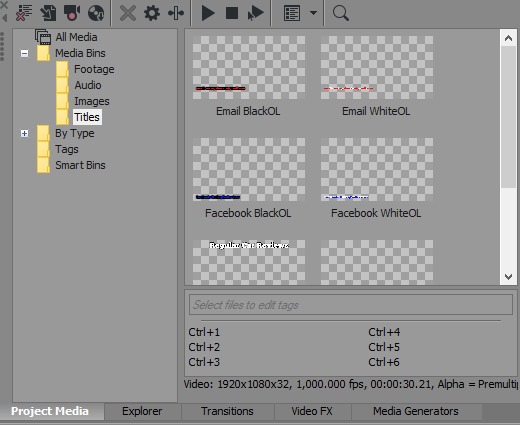The height and width of the screenshot is (425, 520).
Task: Select the Titles bin
Action: point(87,117)
